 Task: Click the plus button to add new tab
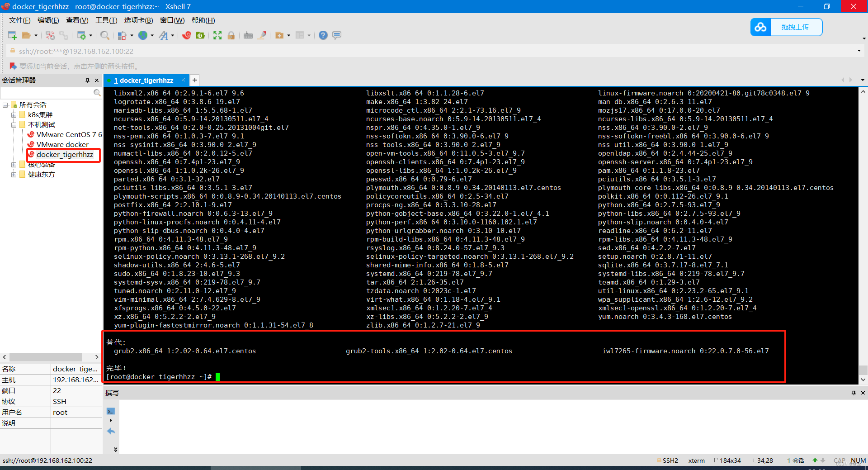tap(194, 80)
